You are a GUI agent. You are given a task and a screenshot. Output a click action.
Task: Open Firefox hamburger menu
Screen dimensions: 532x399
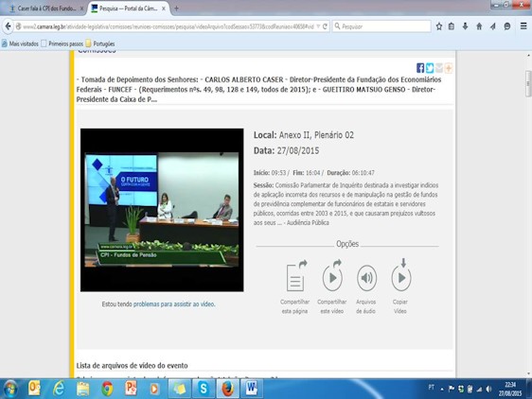523,26
